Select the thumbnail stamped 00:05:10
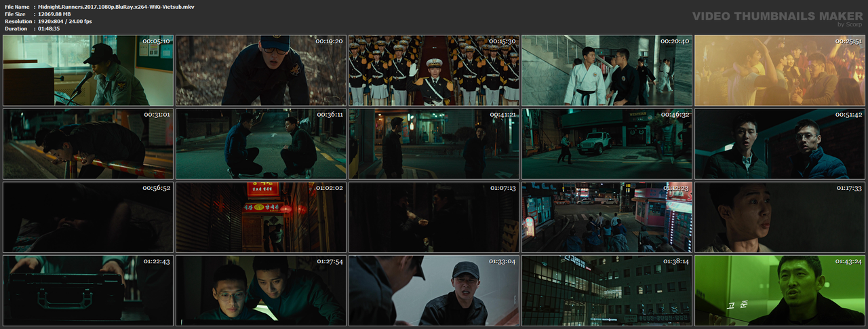The height and width of the screenshot is (329, 868). [88, 71]
